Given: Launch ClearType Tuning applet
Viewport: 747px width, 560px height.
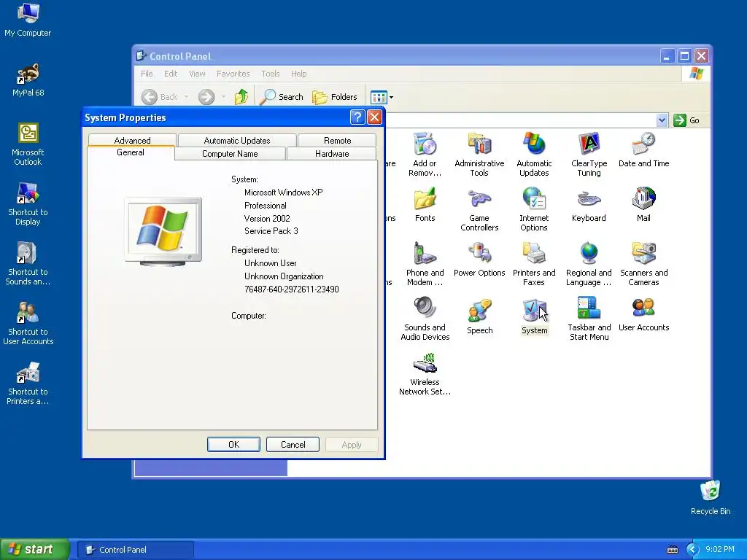Looking at the screenshot, I should coord(589,155).
